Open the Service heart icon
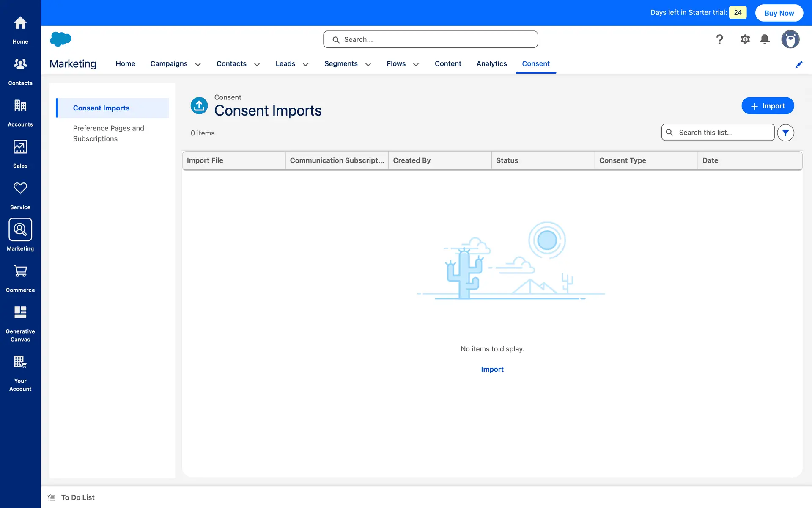812x508 pixels. pos(20,188)
